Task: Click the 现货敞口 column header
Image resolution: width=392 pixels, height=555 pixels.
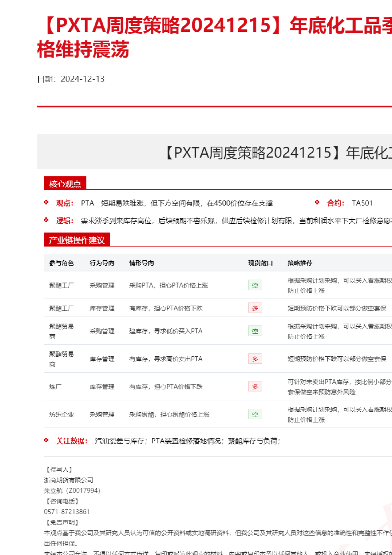Action: 260,263
